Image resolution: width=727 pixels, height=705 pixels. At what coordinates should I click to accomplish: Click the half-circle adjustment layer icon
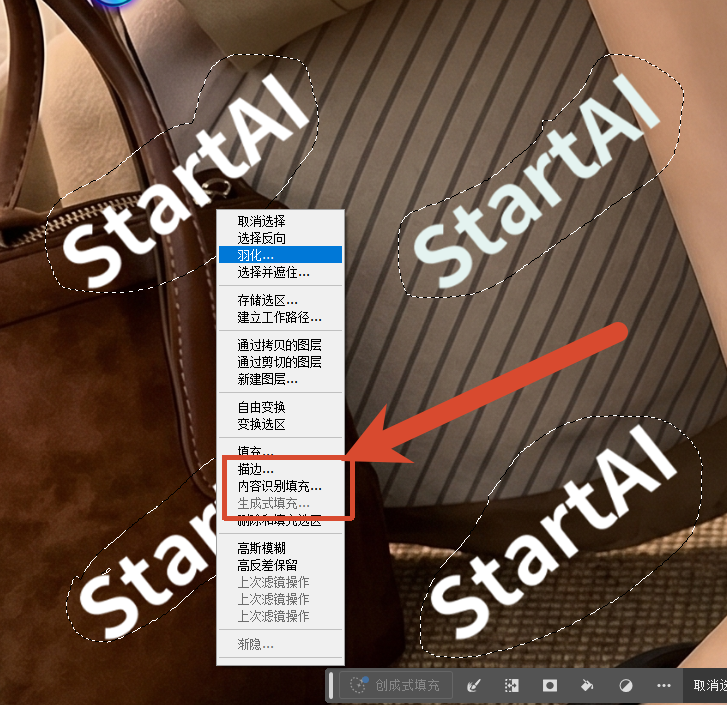[625, 685]
